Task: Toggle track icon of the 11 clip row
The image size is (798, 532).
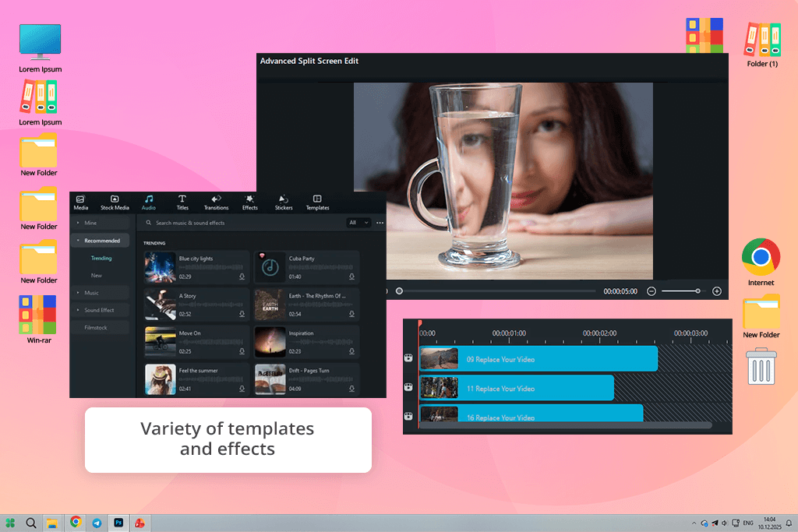Action: click(408, 387)
